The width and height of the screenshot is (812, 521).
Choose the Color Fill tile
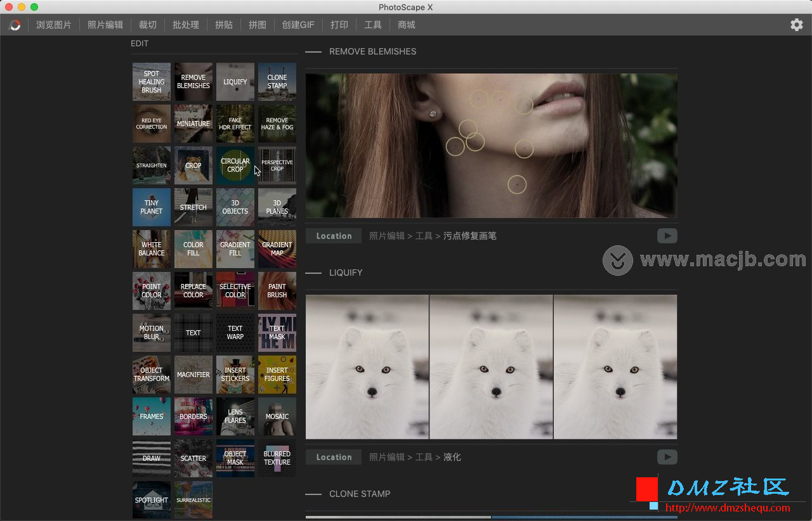coord(193,249)
